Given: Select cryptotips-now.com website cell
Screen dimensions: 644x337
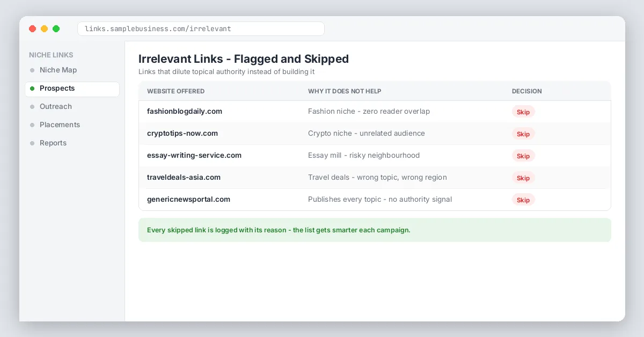Looking at the screenshot, I should click(182, 134).
